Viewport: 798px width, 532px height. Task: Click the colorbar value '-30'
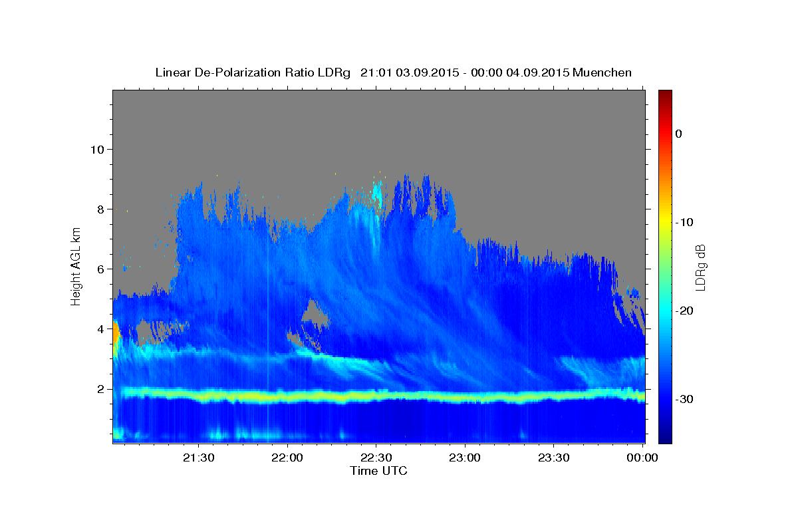684,399
